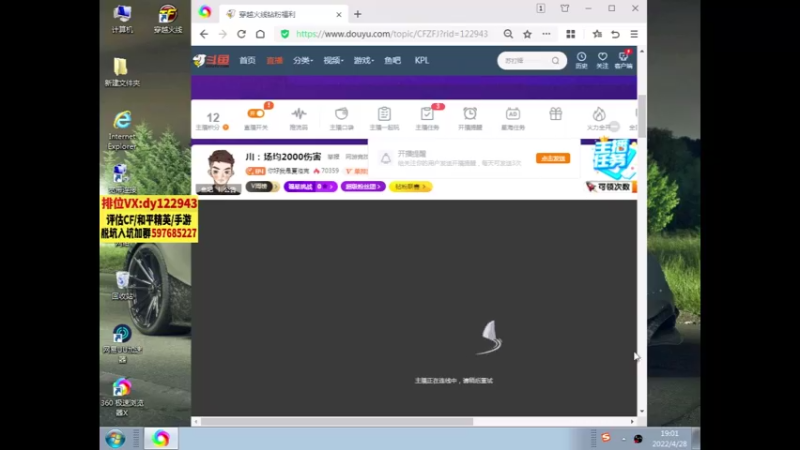
Task: Click the Windows Start button
Action: tap(115, 439)
